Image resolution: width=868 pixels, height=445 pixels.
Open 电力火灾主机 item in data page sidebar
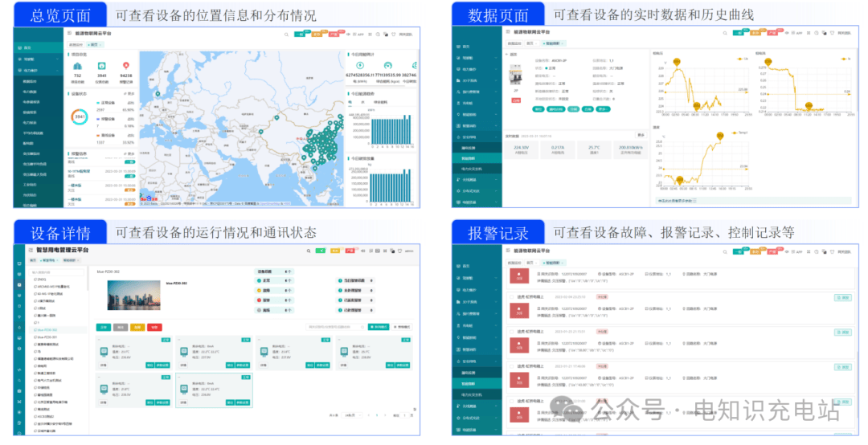477,169
